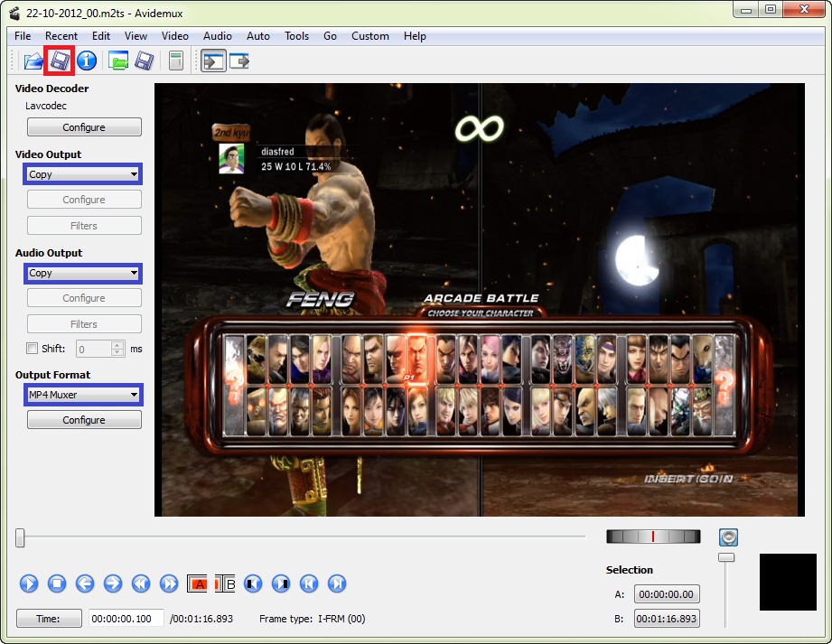
Task: Click the vertical volume slider handle
Action: coord(726,557)
